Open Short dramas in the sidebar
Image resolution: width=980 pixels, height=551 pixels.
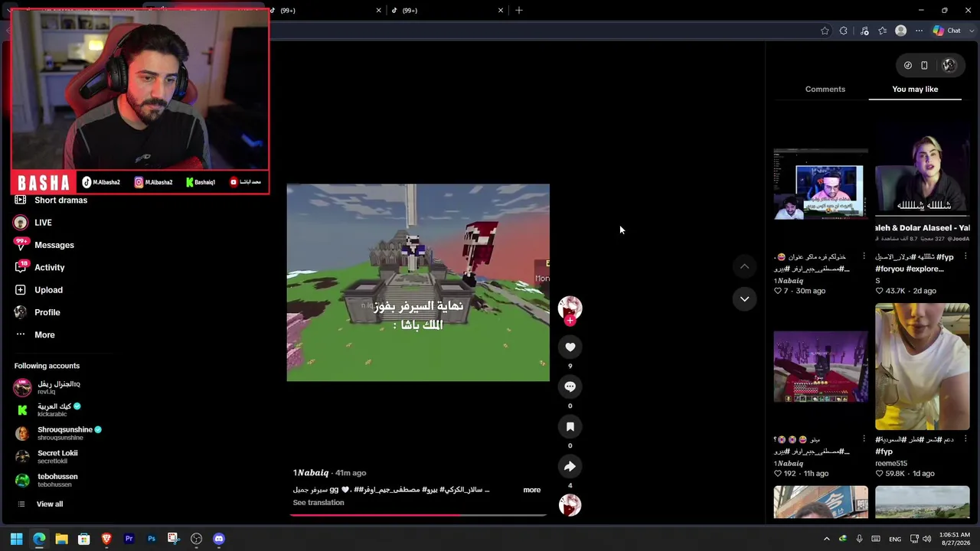click(x=60, y=201)
